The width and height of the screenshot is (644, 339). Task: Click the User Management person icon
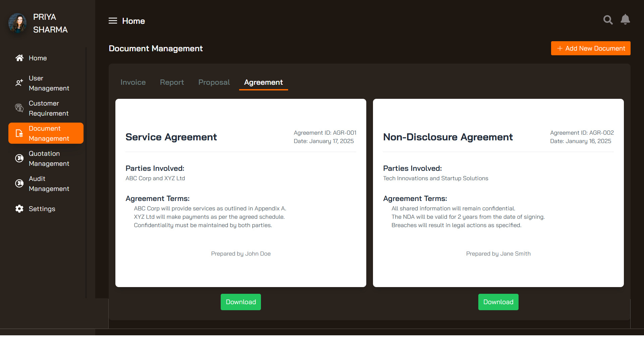pos(19,83)
